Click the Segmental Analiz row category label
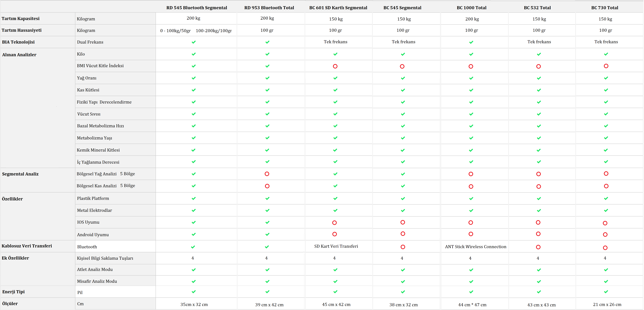The width and height of the screenshot is (644, 310). 20,174
